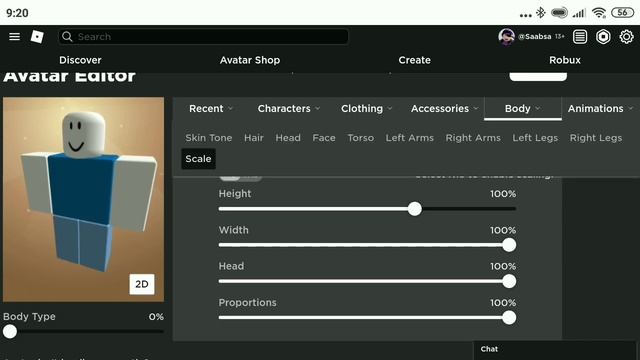Open the Robux page

pyautogui.click(x=564, y=60)
